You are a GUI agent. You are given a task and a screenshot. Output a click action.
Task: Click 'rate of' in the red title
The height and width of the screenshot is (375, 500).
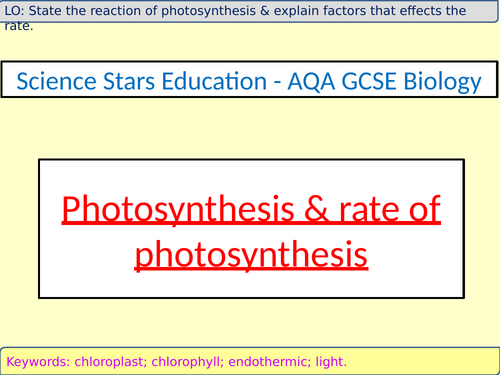coord(390,209)
